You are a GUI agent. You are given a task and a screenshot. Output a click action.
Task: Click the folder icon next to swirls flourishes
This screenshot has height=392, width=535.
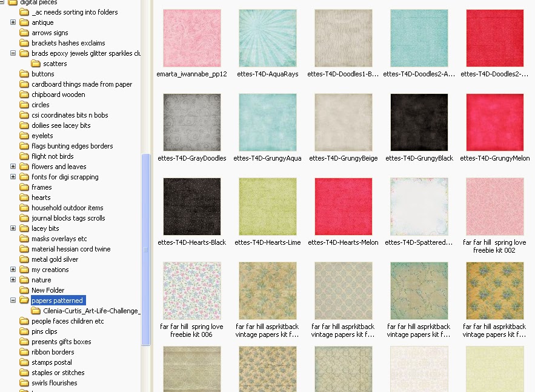[24, 383]
